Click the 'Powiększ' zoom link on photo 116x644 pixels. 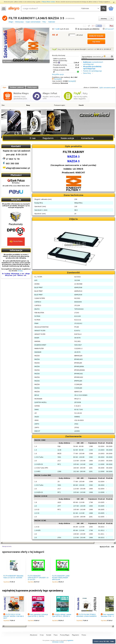[7, 61]
